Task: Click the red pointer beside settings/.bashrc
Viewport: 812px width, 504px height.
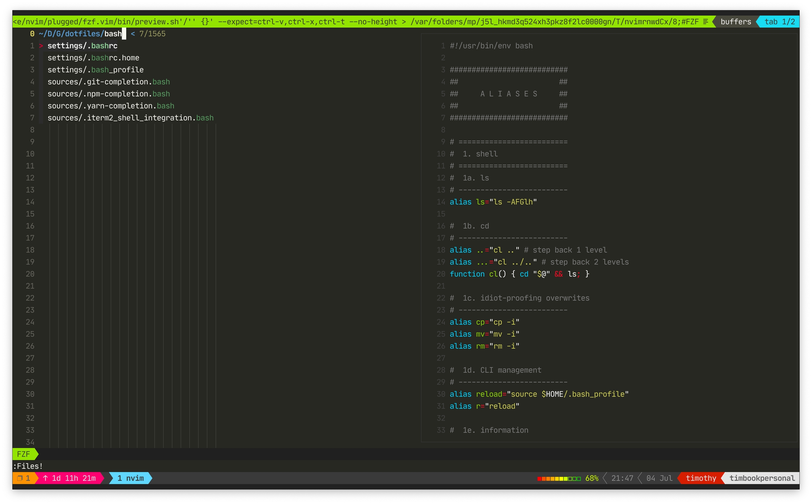Action: tap(41, 46)
